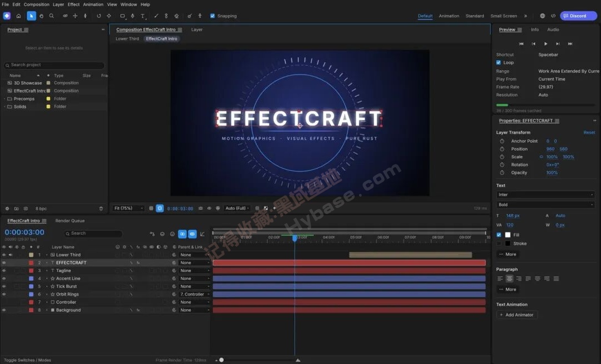
Task: Select the Pen tool
Action: (133, 16)
